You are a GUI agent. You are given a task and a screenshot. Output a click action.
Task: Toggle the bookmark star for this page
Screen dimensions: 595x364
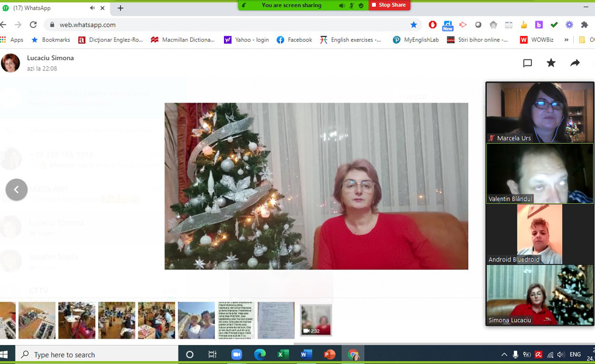[x=413, y=25]
